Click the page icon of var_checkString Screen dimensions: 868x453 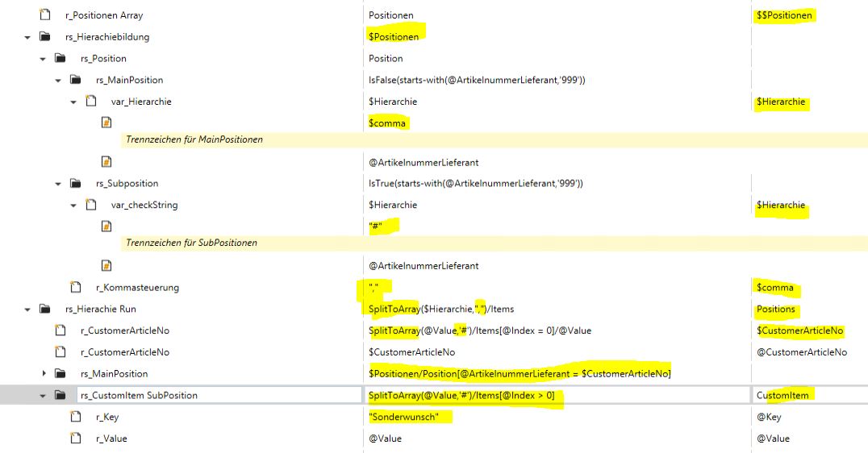point(91,205)
